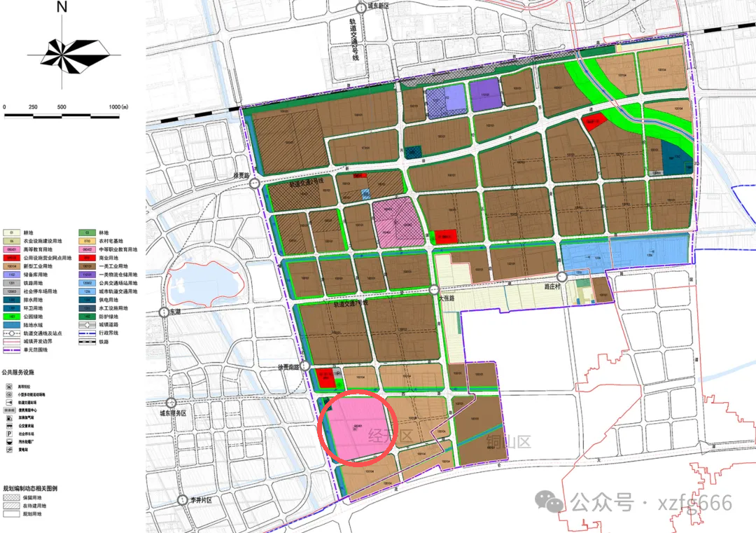Click the 轨道交通2号线 vertical label at top
The height and width of the screenshot is (533, 756).
click(354, 40)
